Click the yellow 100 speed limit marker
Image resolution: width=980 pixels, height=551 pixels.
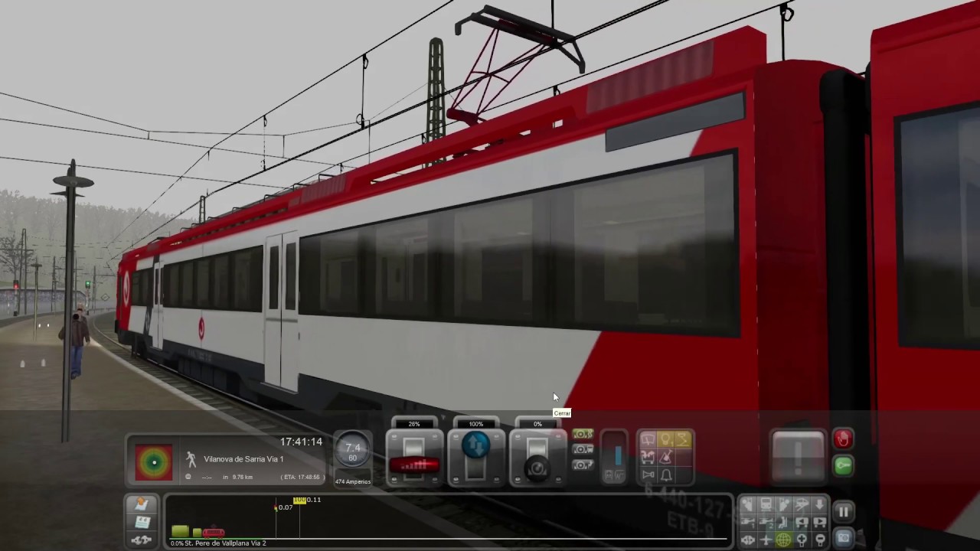[x=299, y=500]
